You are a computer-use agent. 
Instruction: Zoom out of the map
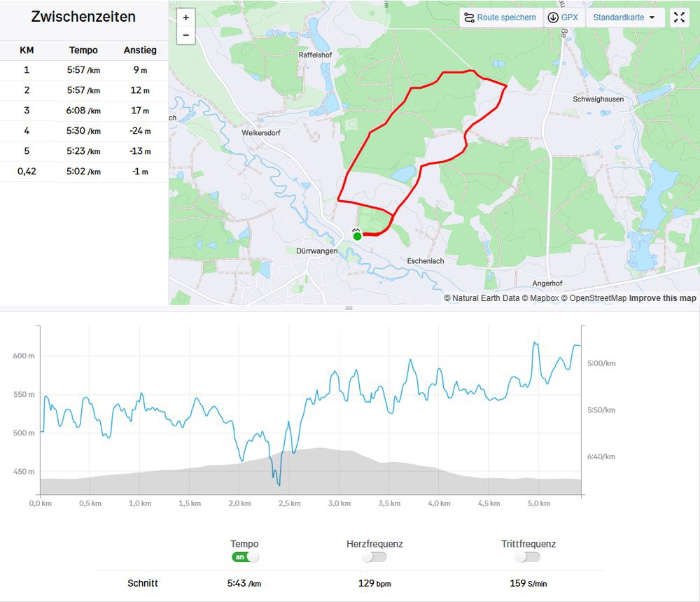pyautogui.click(x=185, y=35)
